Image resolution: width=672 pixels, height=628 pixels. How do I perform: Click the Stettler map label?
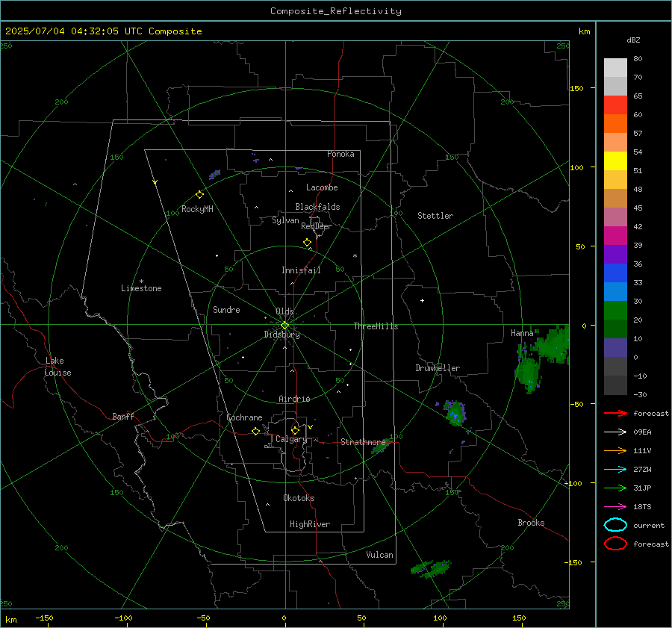[435, 216]
